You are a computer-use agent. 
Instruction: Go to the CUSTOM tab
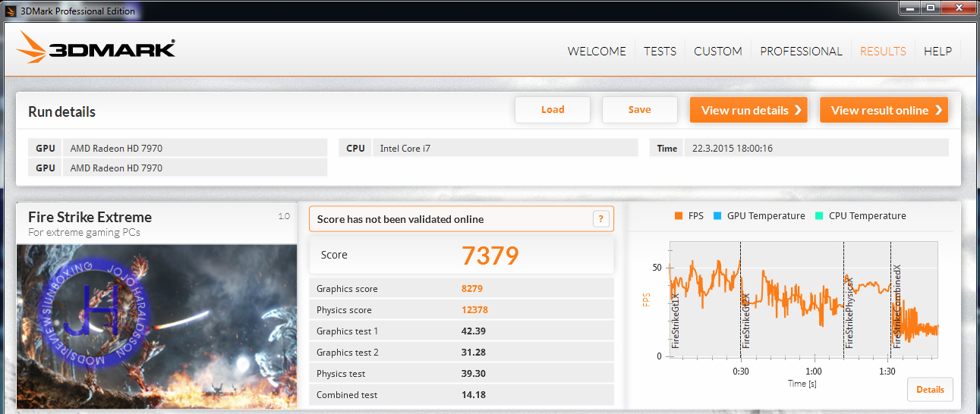[717, 52]
